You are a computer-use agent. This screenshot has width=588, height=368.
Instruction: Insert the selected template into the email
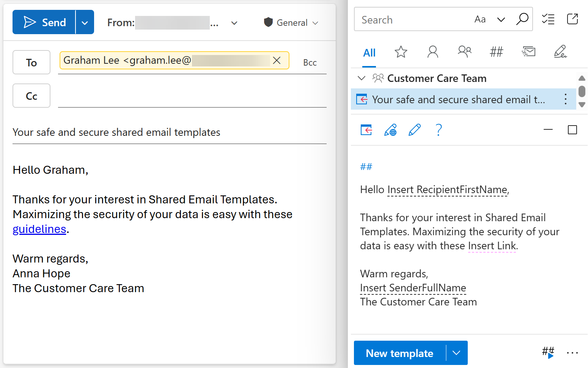(x=365, y=130)
